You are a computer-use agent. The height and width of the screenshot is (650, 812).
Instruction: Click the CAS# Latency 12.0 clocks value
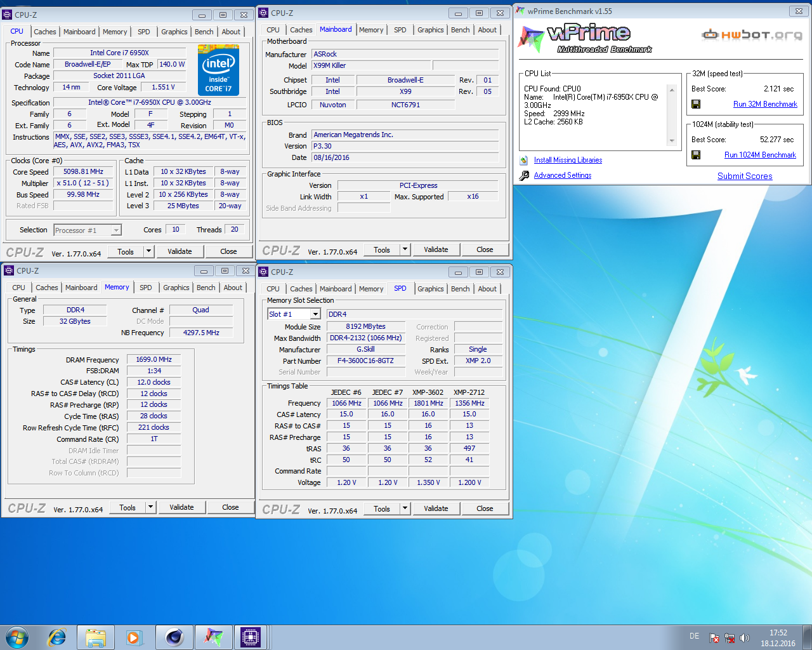(x=154, y=382)
